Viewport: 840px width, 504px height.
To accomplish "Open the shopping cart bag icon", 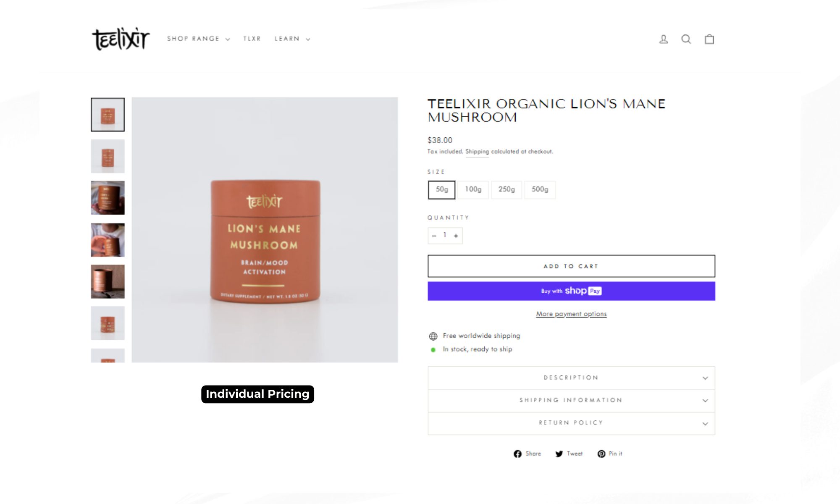I will pyautogui.click(x=709, y=39).
